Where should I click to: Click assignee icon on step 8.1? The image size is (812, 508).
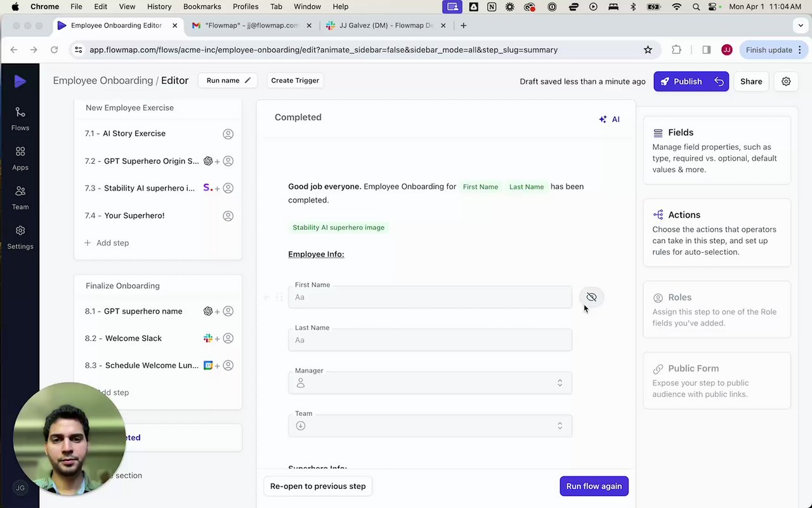[228, 311]
